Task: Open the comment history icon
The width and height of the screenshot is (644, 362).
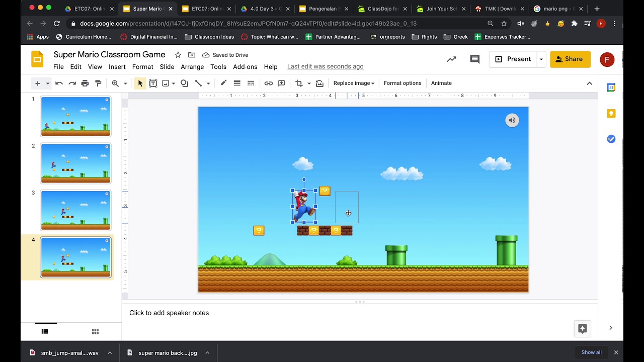Action: pyautogui.click(x=474, y=59)
